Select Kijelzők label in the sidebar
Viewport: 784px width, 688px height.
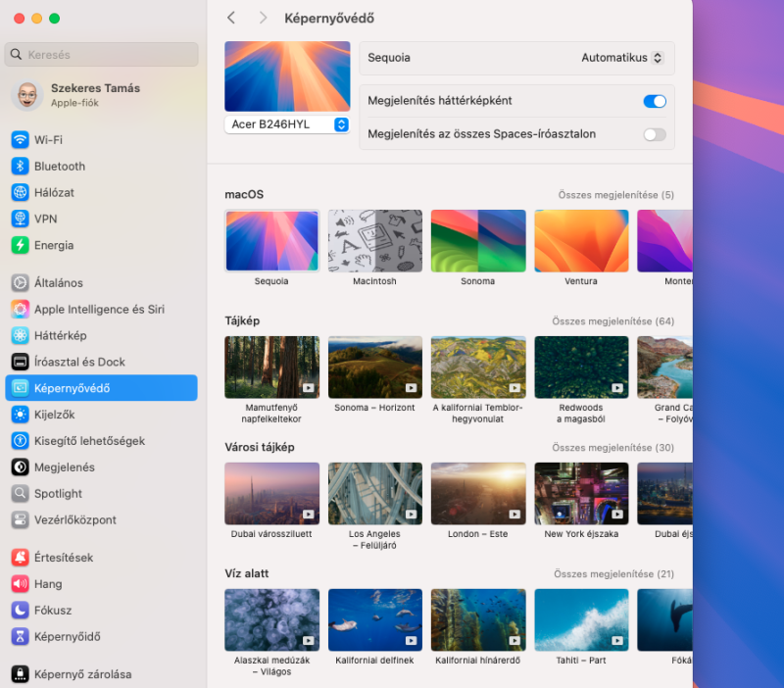coord(55,415)
